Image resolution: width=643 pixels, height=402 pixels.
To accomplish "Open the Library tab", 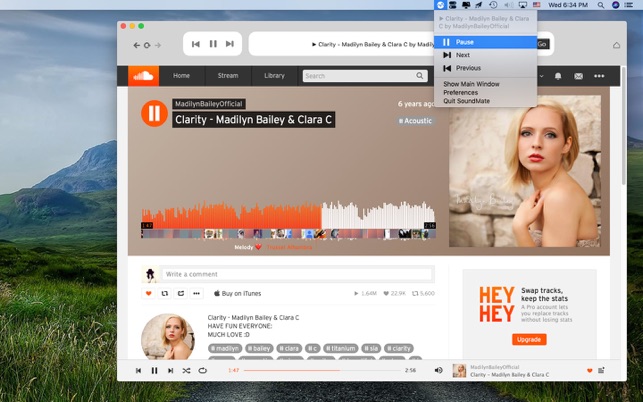I will click(274, 76).
